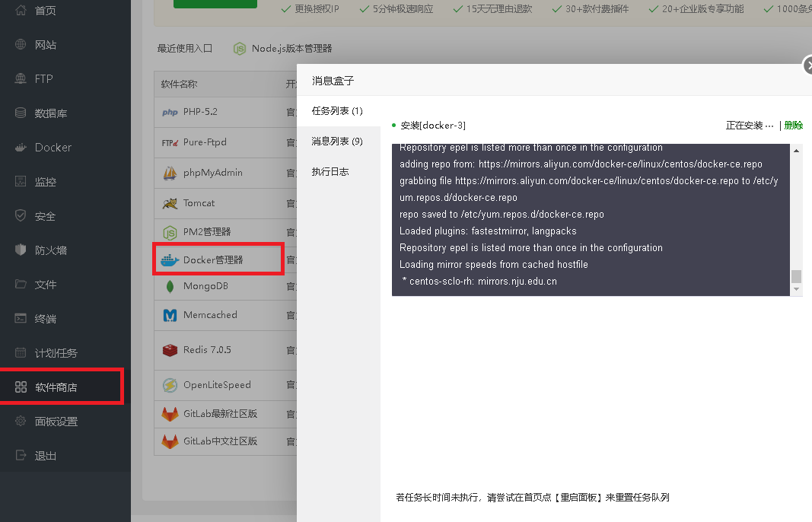The image size is (812, 522).
Task: Click the install log scrollbar thumb
Action: click(797, 276)
